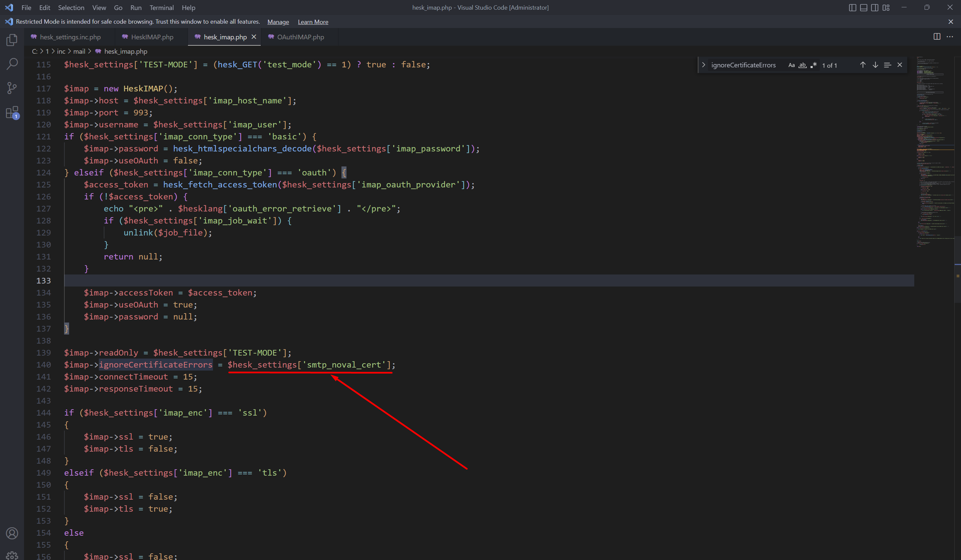The image size is (961, 560).
Task: Close the find widget
Action: (x=900, y=65)
